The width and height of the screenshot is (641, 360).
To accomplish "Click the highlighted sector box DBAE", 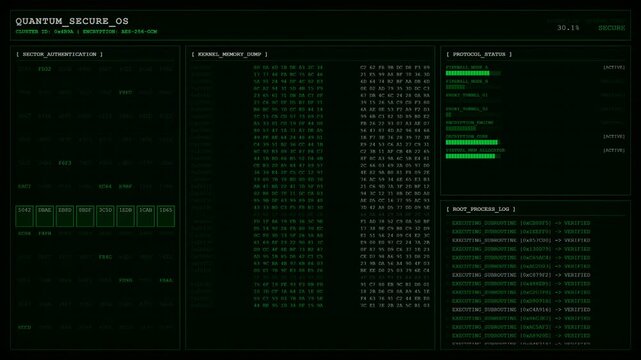I will [45, 216].
